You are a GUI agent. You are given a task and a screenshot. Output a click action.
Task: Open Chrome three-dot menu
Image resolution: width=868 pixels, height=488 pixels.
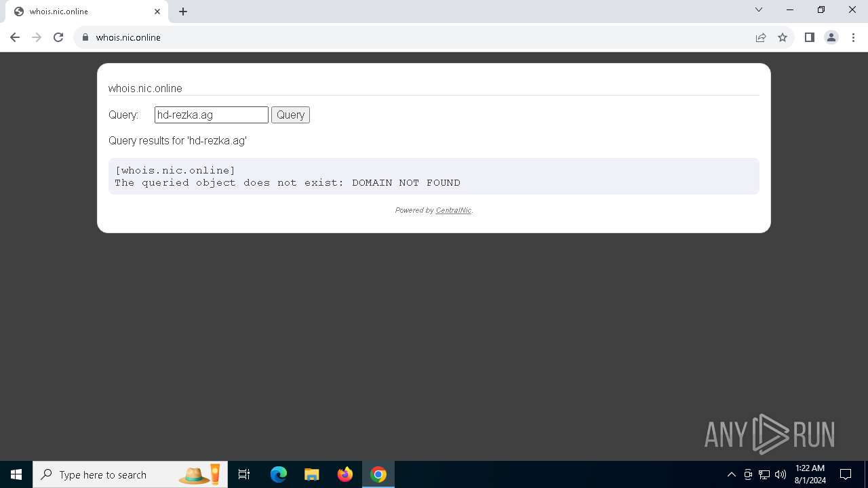click(853, 37)
